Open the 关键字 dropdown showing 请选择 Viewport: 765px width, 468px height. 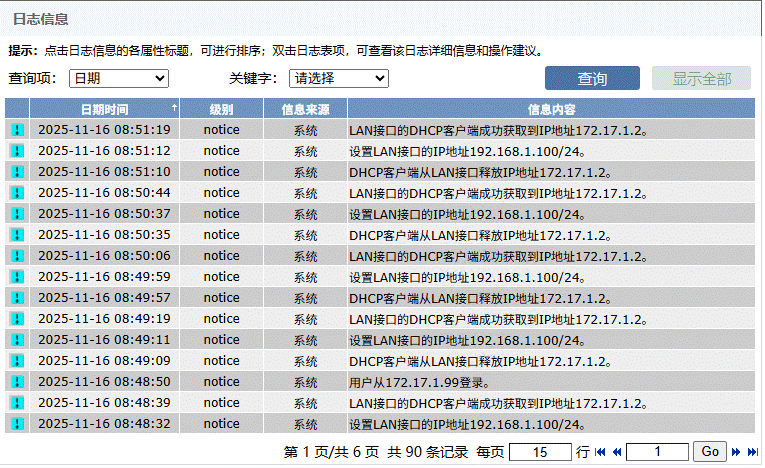[x=339, y=79]
